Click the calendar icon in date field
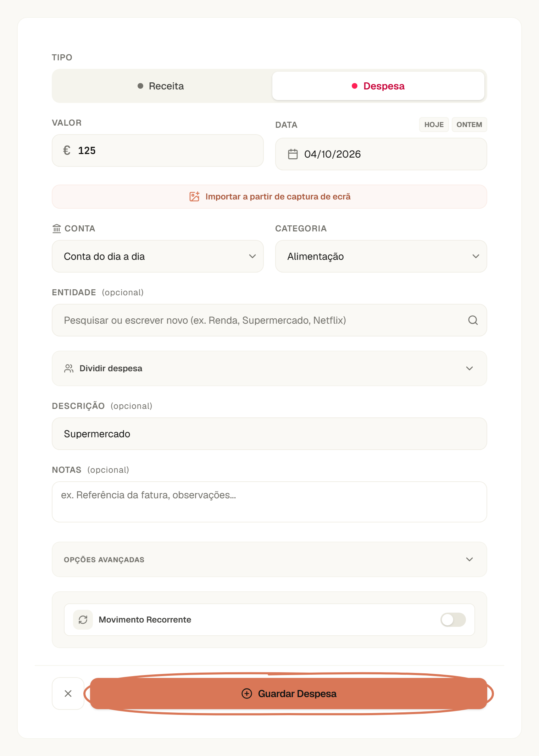 tap(293, 154)
